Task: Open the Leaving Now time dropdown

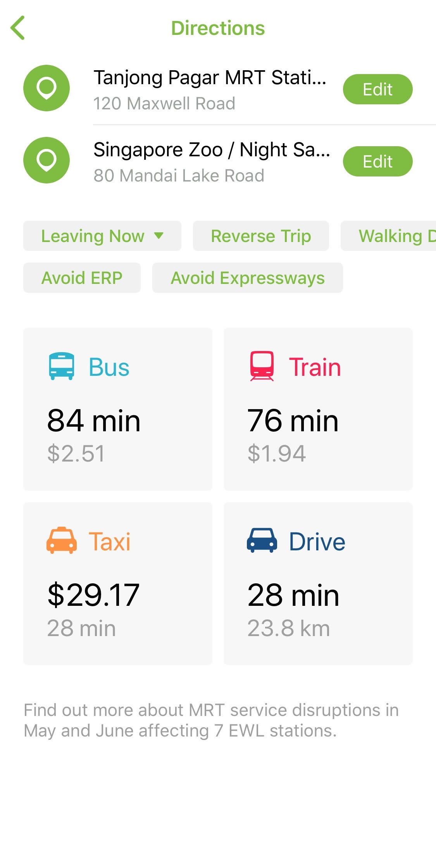Action: [93, 236]
